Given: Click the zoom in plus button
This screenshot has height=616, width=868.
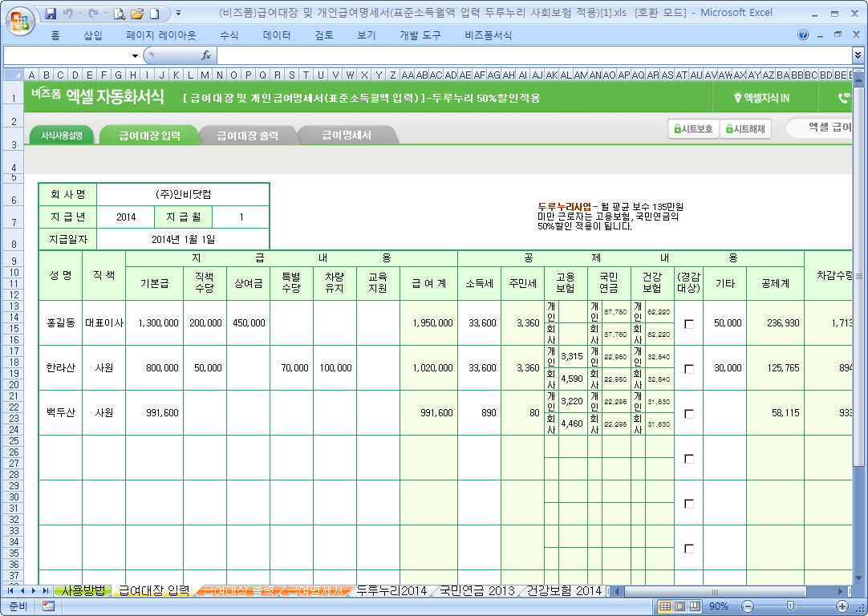Looking at the screenshot, I should (842, 606).
